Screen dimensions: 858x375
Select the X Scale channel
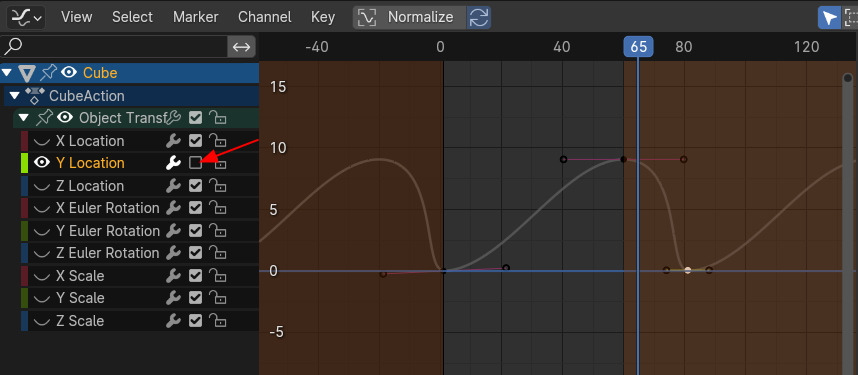[80, 276]
